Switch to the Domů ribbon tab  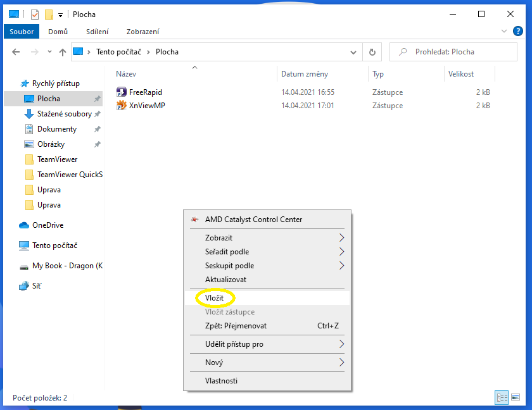(58, 32)
